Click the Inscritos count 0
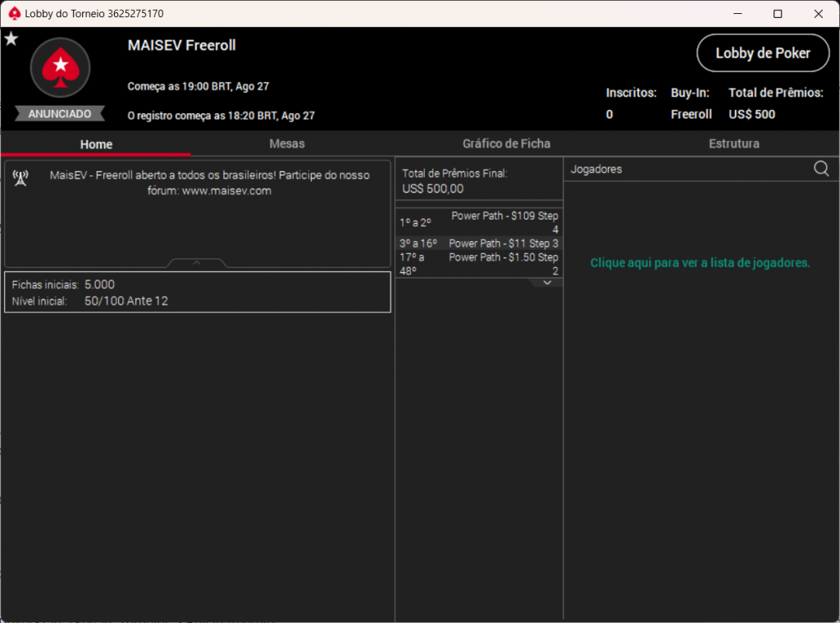This screenshot has width=840, height=623. 609,115
